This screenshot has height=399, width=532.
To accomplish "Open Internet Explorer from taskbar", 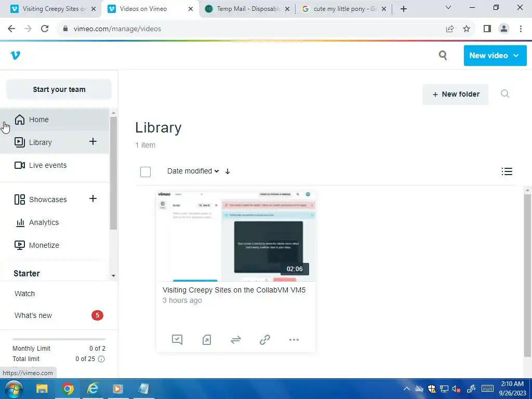I will [x=92, y=389].
